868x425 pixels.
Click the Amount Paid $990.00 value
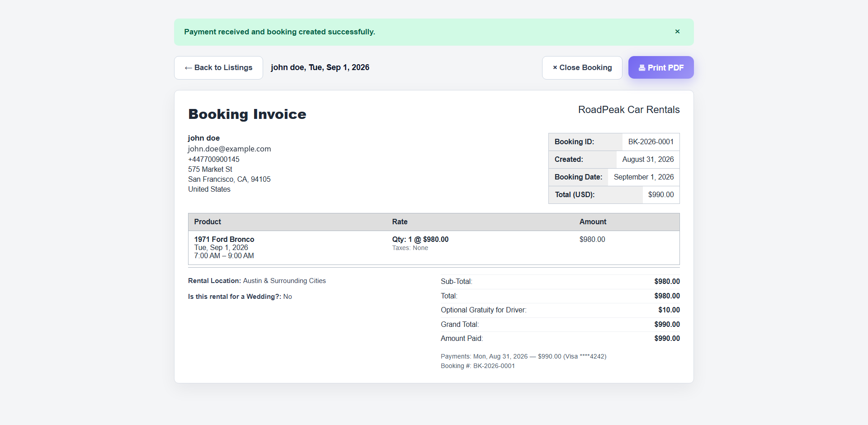click(x=667, y=339)
